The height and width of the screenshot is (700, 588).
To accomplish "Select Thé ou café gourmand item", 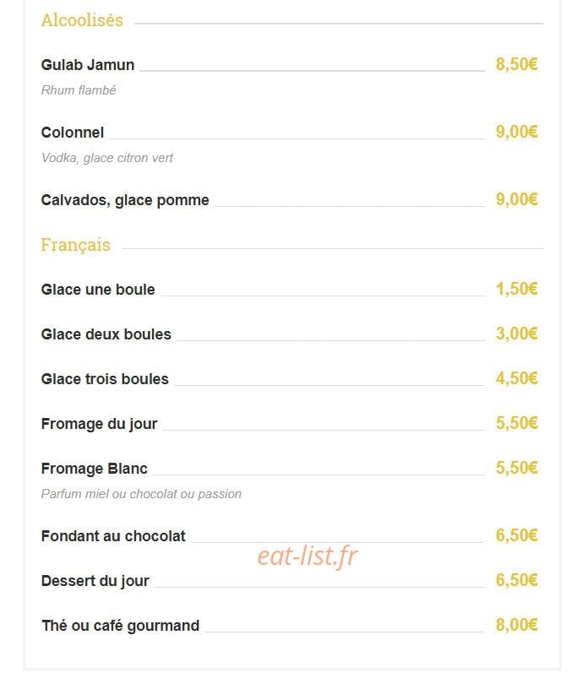I will click(x=120, y=626).
